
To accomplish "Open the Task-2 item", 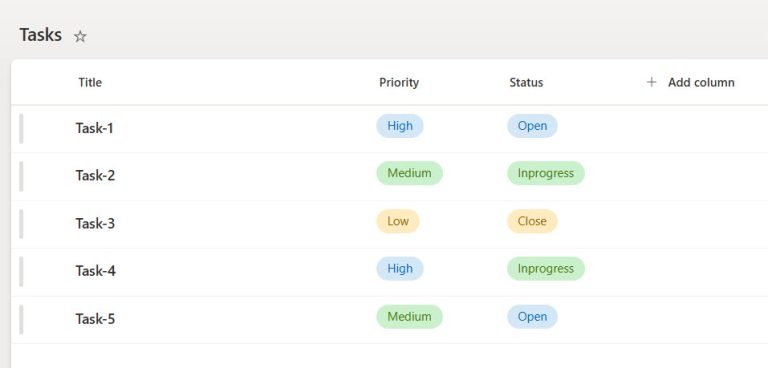I will pyautogui.click(x=96, y=175).
